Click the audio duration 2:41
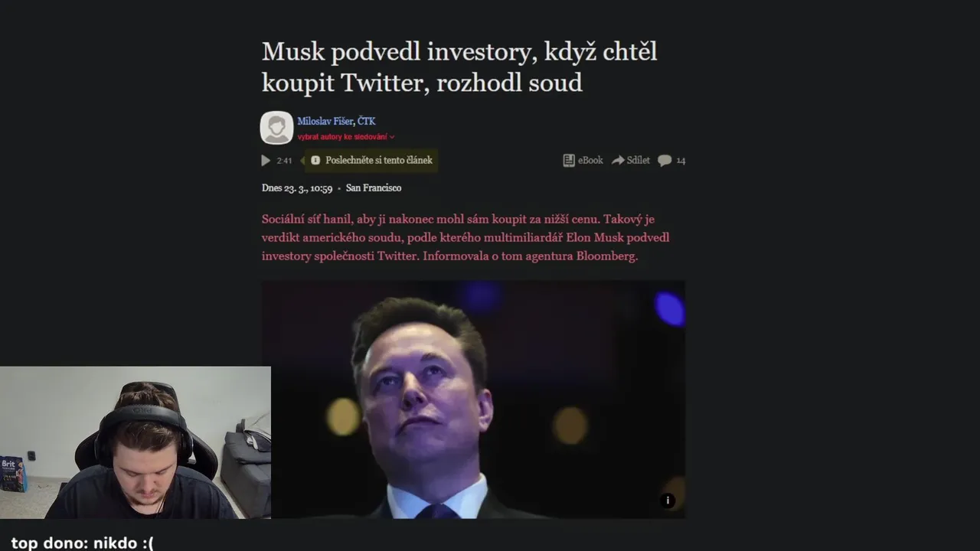The height and width of the screenshot is (551, 980). pos(284,161)
